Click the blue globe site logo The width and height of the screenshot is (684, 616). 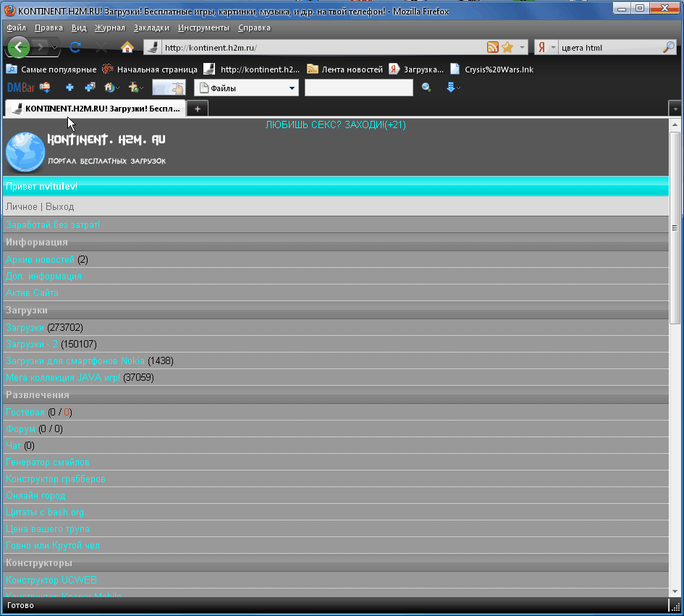click(x=25, y=151)
